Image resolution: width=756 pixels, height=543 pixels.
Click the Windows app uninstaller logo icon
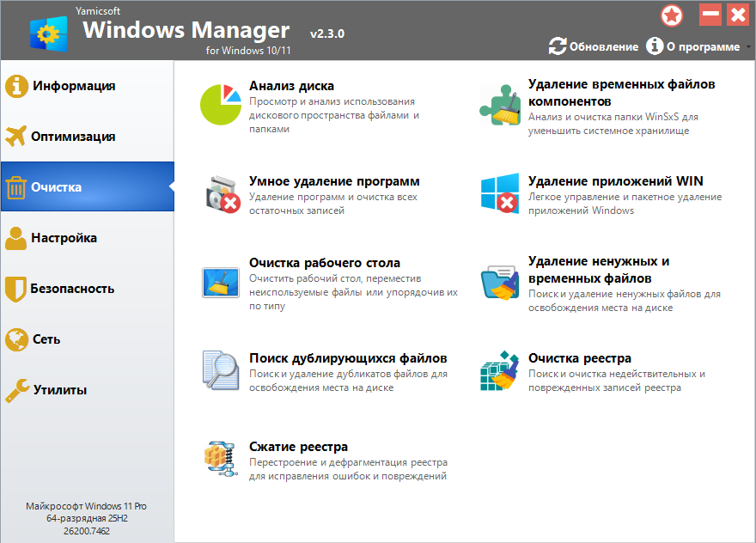(x=500, y=194)
